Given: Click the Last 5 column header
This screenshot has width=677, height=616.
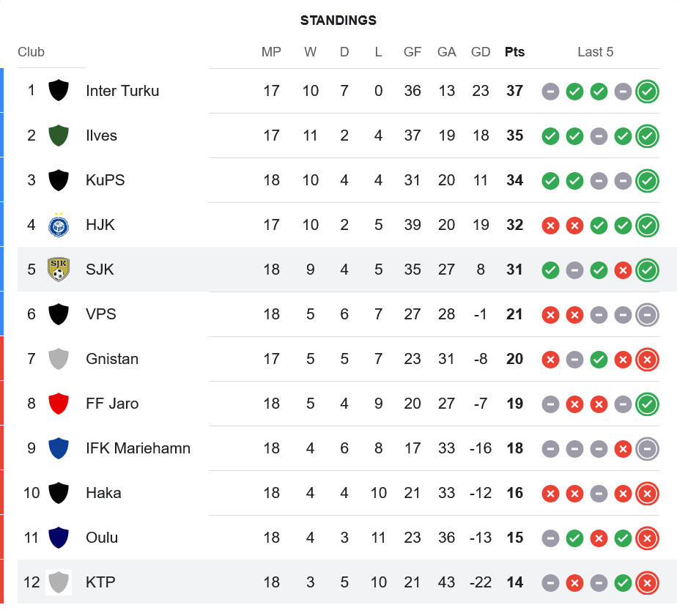Looking at the screenshot, I should [x=595, y=52].
